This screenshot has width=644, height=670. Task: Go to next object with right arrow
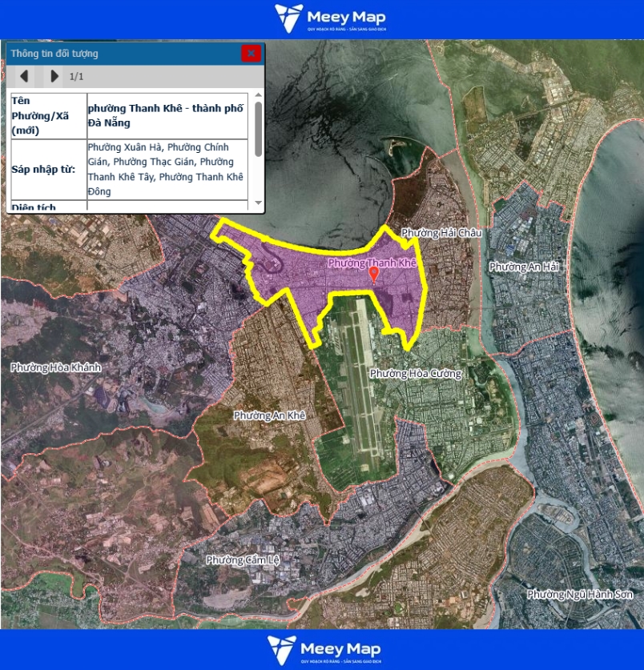54,76
